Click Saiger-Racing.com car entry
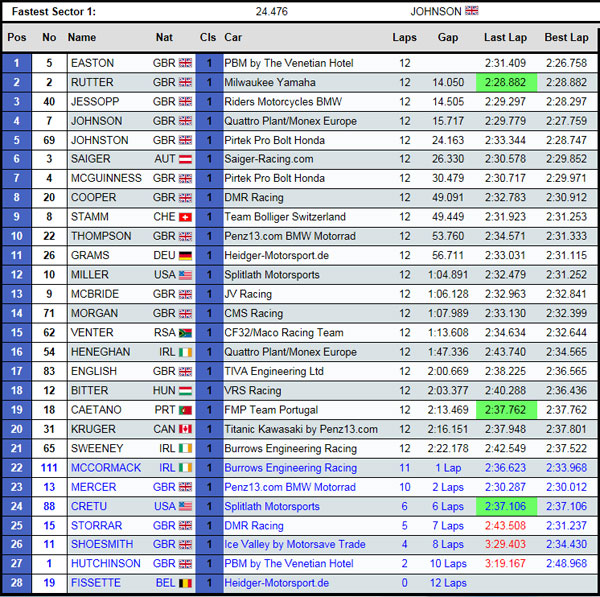Viewport: 600px width, 597px height. tap(269, 159)
